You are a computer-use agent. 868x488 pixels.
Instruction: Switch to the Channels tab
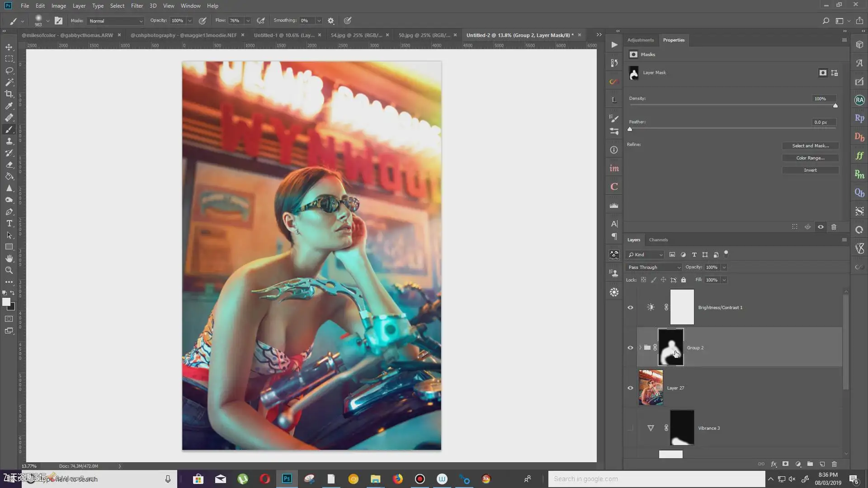(658, 240)
